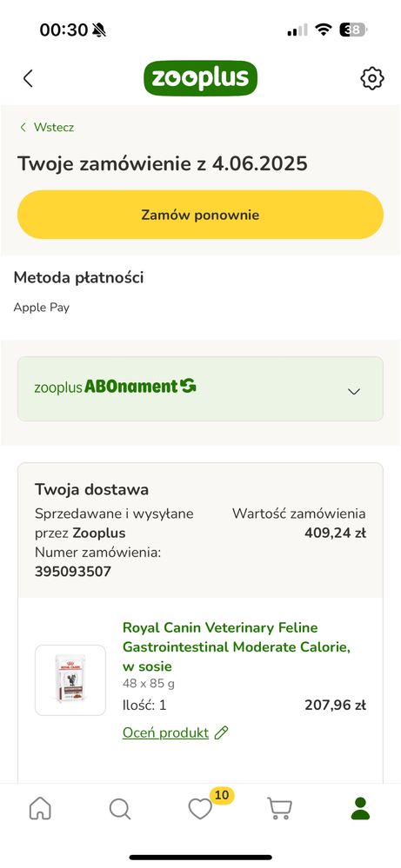Screen dimensions: 401x868
Task: Tap the ABOnament recycle arrows icon
Action: click(188, 386)
